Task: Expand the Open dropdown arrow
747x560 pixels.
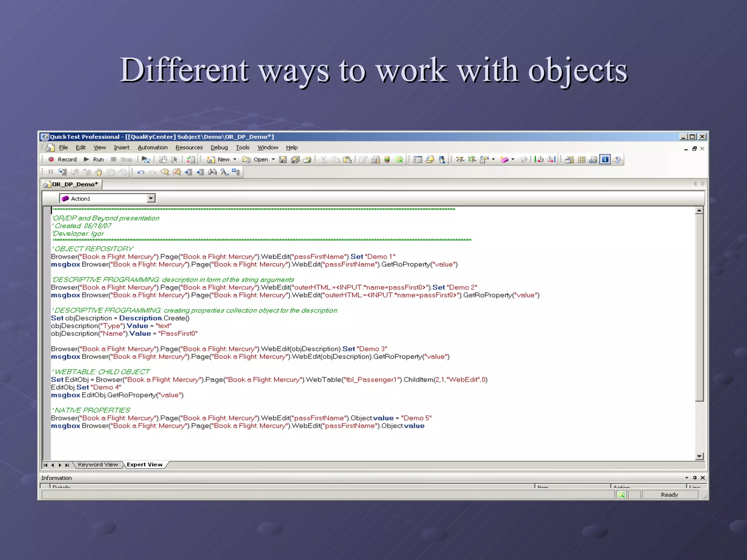Action: click(x=273, y=159)
